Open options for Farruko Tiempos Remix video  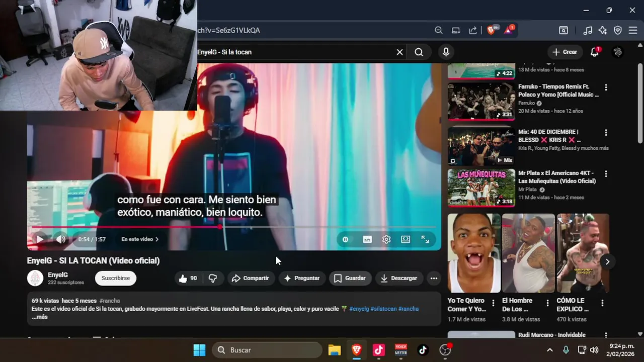tap(606, 87)
